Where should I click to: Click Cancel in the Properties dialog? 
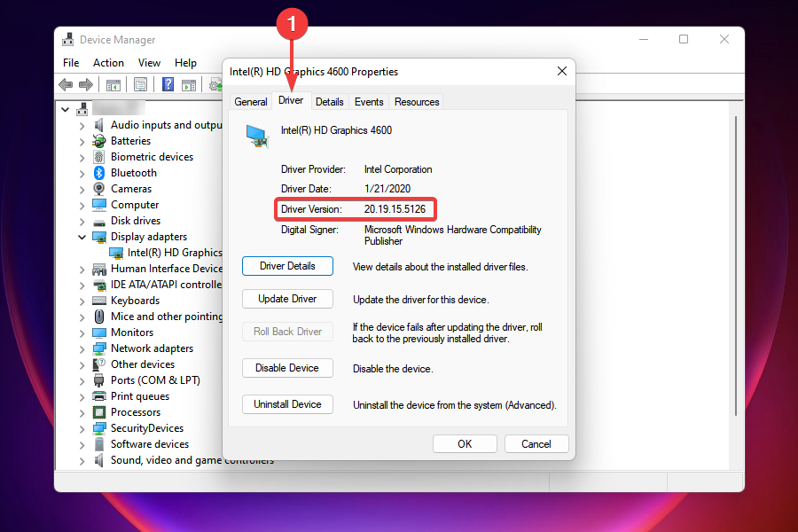tap(536, 444)
